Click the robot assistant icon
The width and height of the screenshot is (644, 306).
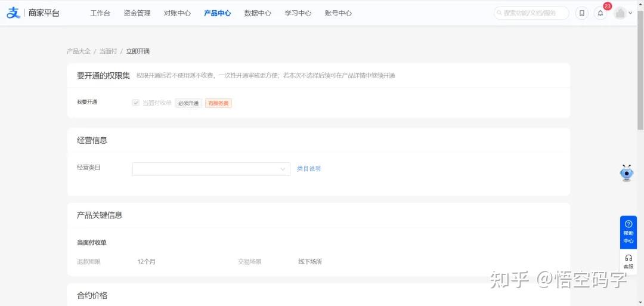(627, 173)
